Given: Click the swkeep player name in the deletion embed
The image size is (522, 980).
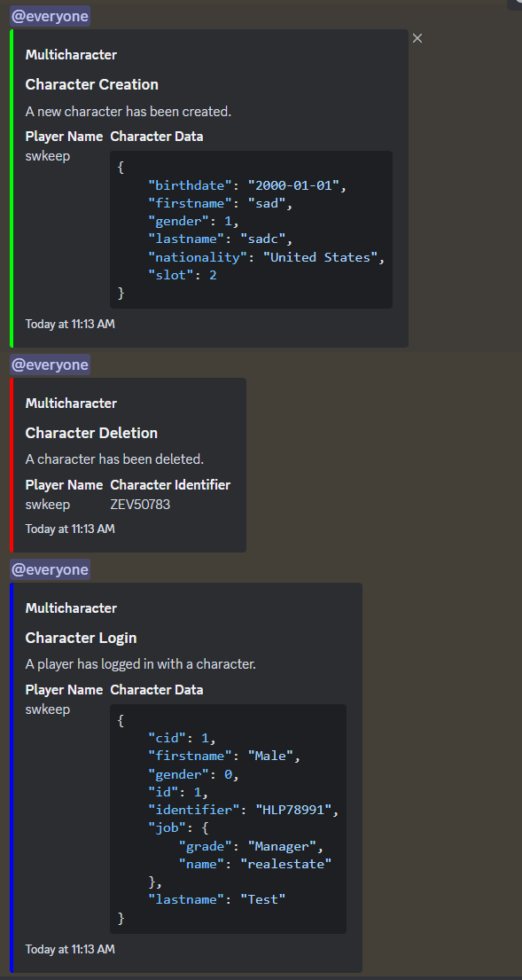Looking at the screenshot, I should [48, 505].
